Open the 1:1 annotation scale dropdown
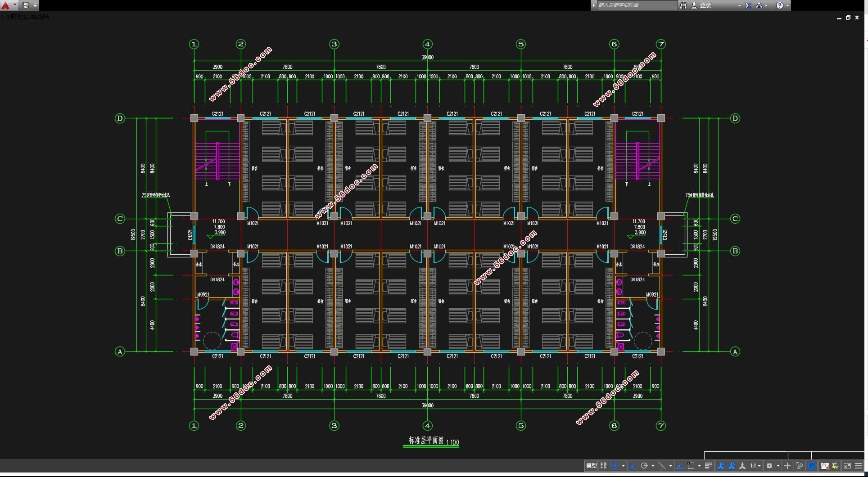 755,466
